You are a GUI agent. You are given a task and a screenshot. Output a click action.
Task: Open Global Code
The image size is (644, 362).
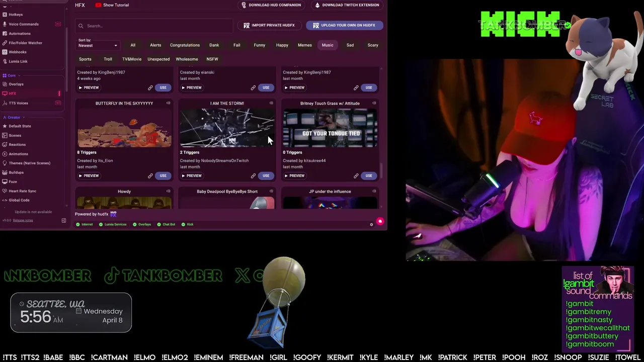point(19,200)
